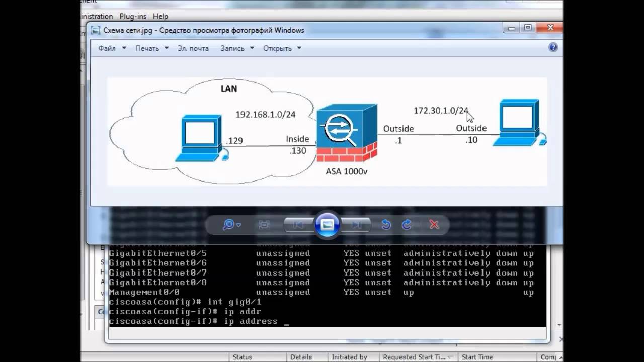Click the int gig0/1 command line
644x362 pixels.
pos(185,302)
